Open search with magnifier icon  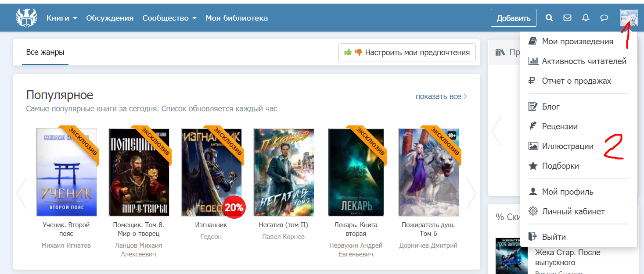pos(549,18)
